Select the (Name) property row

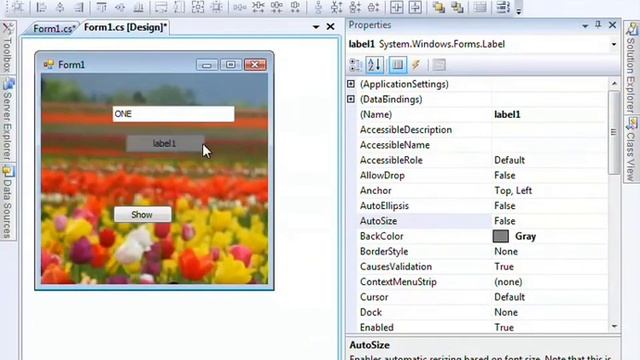(x=482, y=114)
